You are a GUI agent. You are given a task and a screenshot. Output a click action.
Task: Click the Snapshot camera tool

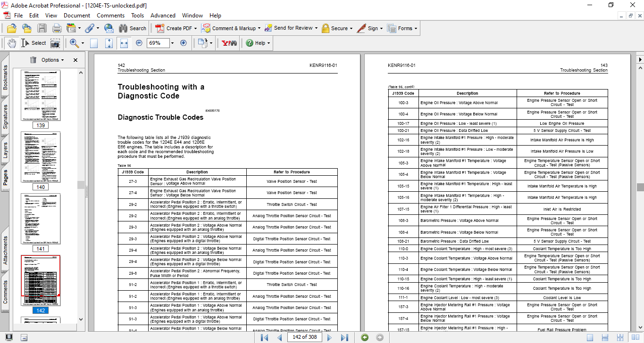pyautogui.click(x=55, y=43)
